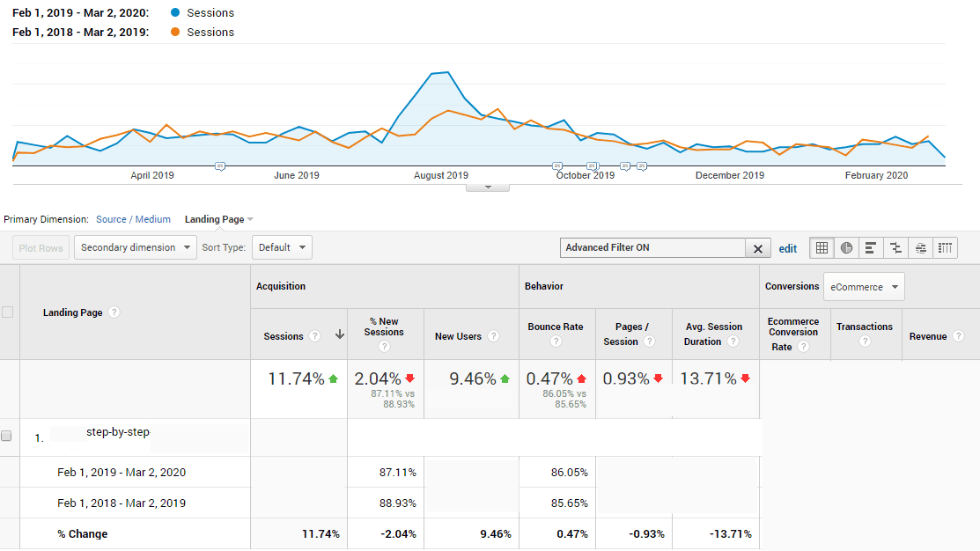The image size is (980, 551).
Task: Select the Source / Medium primary dimension
Action: click(x=133, y=219)
